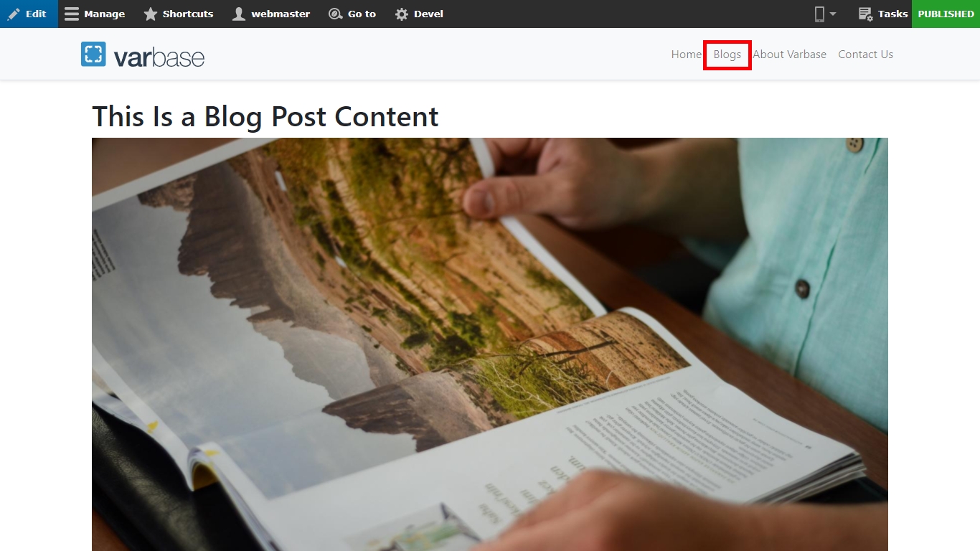Open the webmaster user icon
The height and width of the screenshot is (551, 980).
pos(239,14)
